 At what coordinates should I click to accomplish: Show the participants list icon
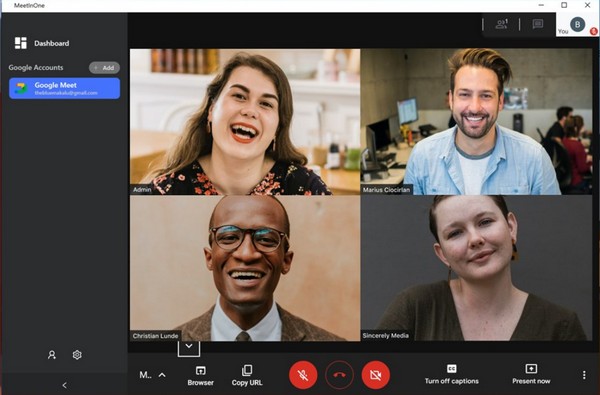(501, 24)
